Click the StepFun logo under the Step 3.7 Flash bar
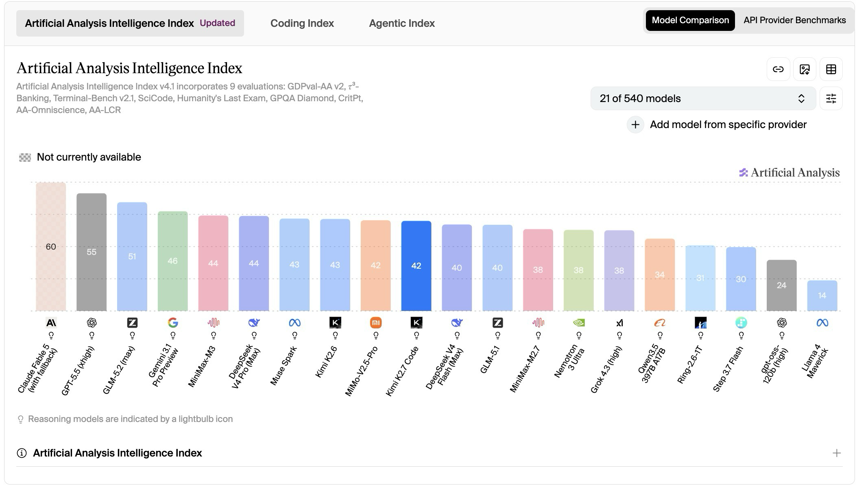This screenshot has width=868, height=487. click(x=741, y=323)
